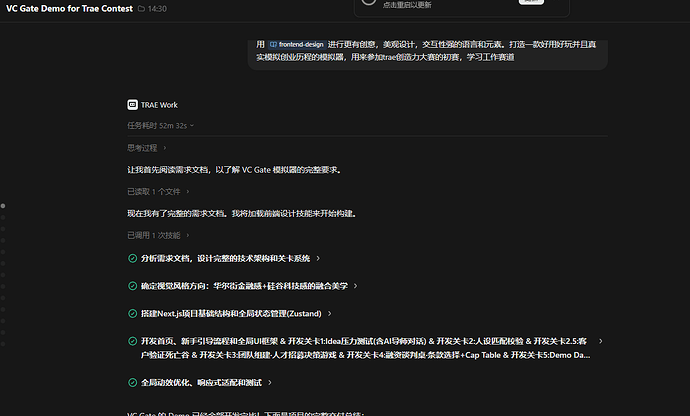Viewport: 690px width, 416px height.
Task: Expand chevron after 全局动效优化 step
Action: [x=270, y=383]
